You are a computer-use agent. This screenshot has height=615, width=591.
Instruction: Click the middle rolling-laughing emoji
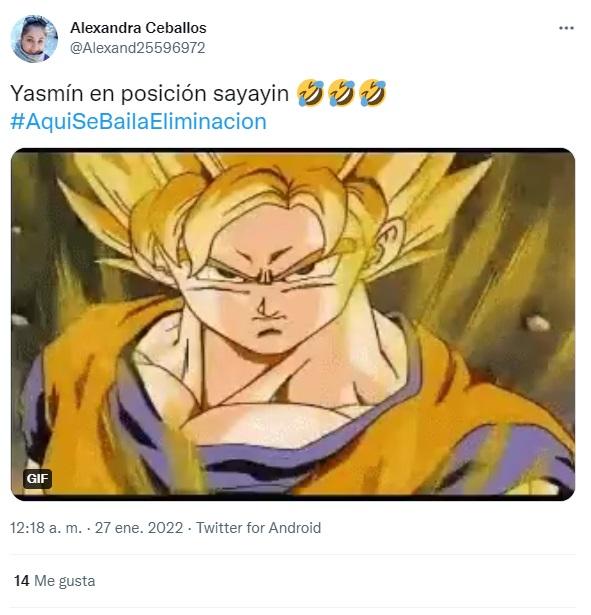pos(342,93)
